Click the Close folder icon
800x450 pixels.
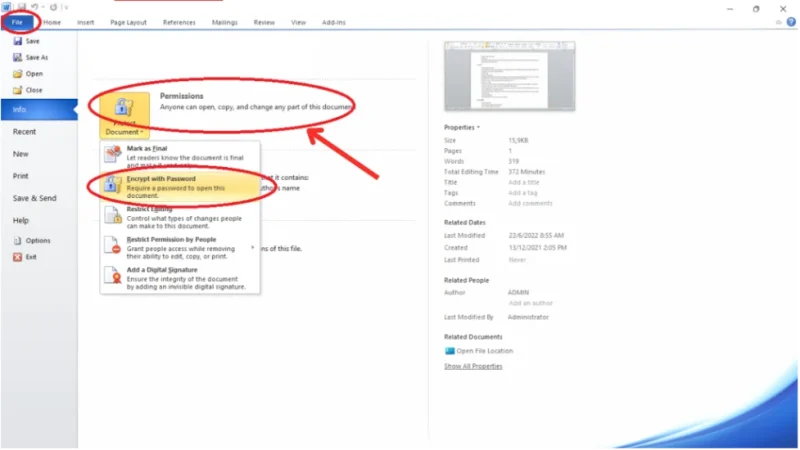pos(18,90)
